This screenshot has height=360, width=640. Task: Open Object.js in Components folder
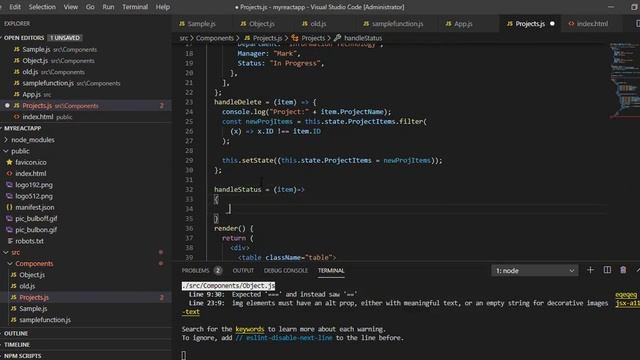pos(86,275)
